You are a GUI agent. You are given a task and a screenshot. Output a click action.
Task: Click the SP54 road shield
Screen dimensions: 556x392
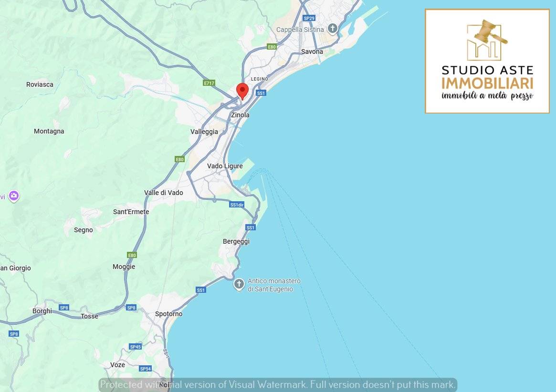coord(146,369)
